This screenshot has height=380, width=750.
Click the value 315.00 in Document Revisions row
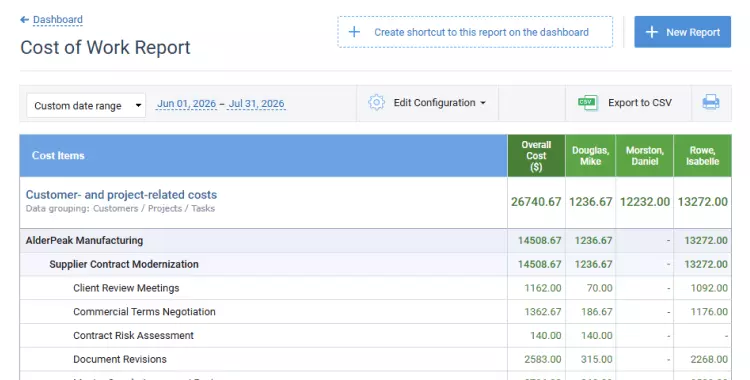point(596,359)
